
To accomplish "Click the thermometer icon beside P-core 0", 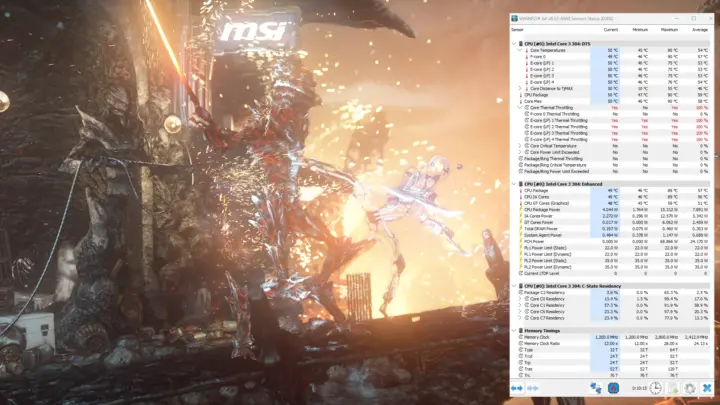I will point(526,56).
